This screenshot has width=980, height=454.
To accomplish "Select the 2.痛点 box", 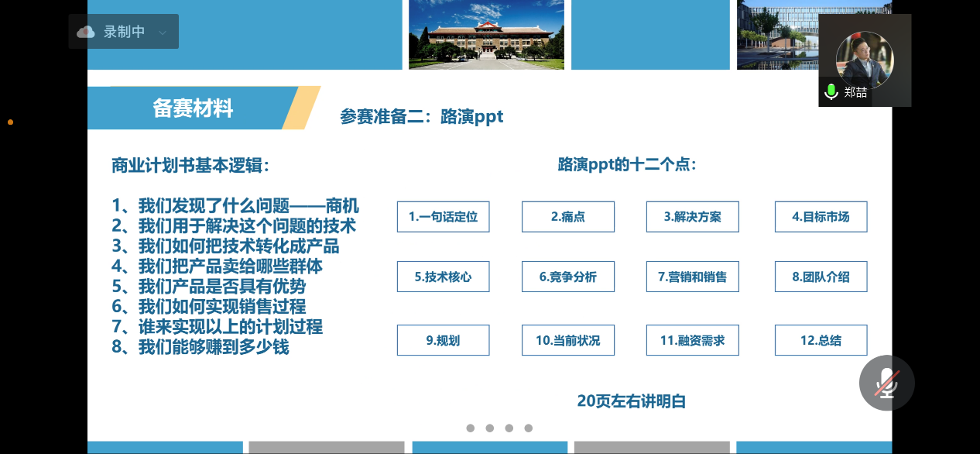I will coord(567,217).
